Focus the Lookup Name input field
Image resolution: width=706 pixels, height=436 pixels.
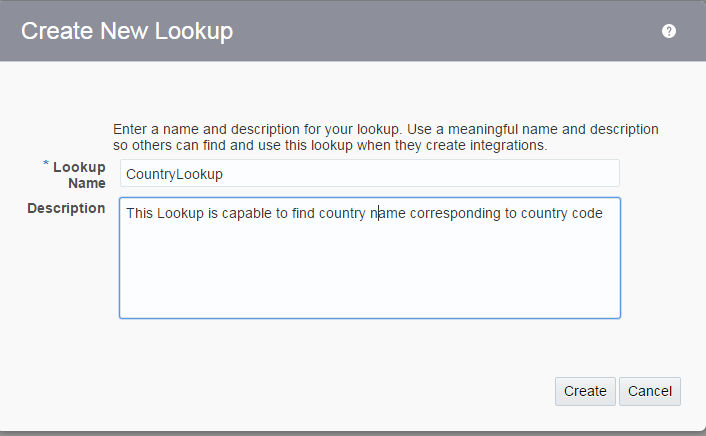point(370,173)
